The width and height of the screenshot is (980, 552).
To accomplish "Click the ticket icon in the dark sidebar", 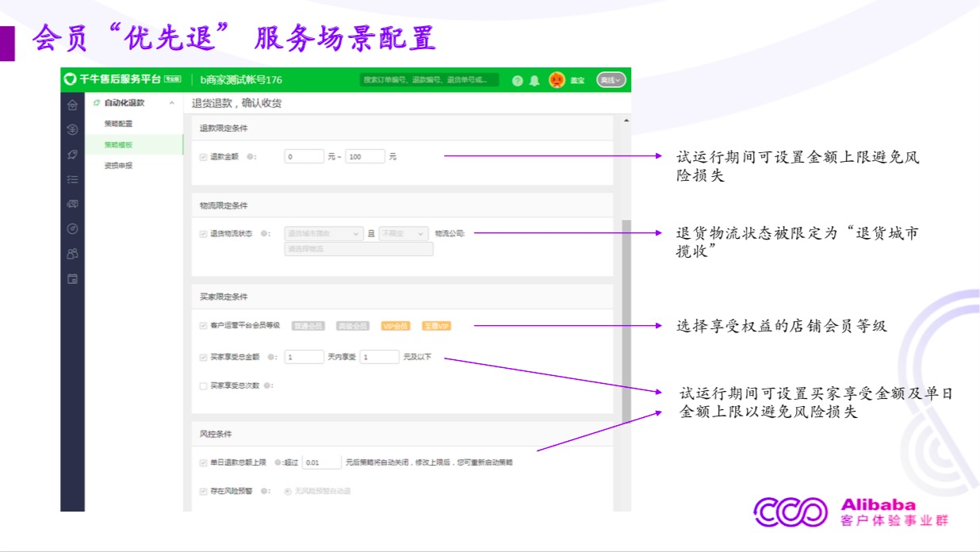I will click(x=72, y=204).
